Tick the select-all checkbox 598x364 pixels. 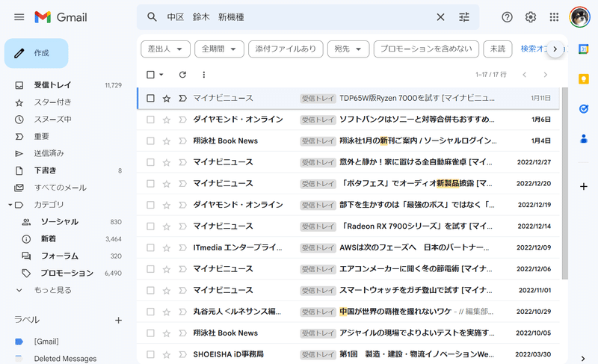pyautogui.click(x=151, y=75)
